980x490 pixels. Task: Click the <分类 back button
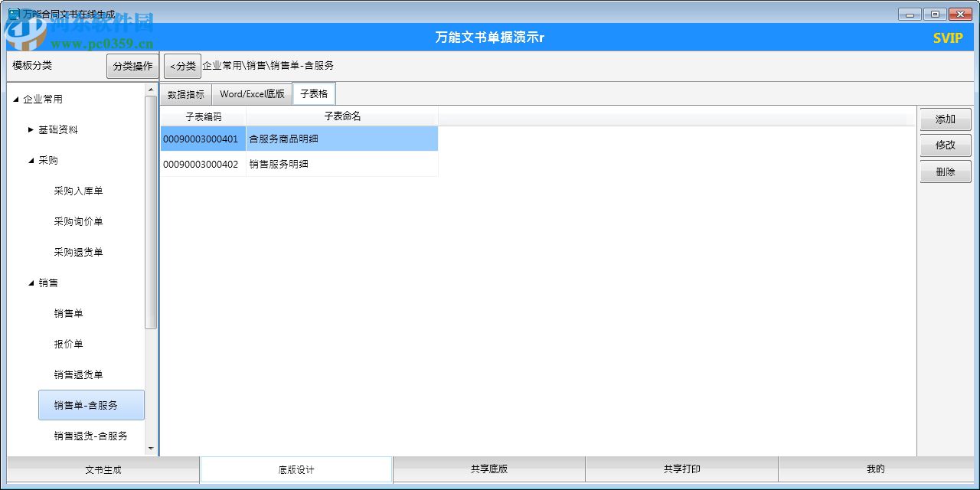tap(182, 66)
